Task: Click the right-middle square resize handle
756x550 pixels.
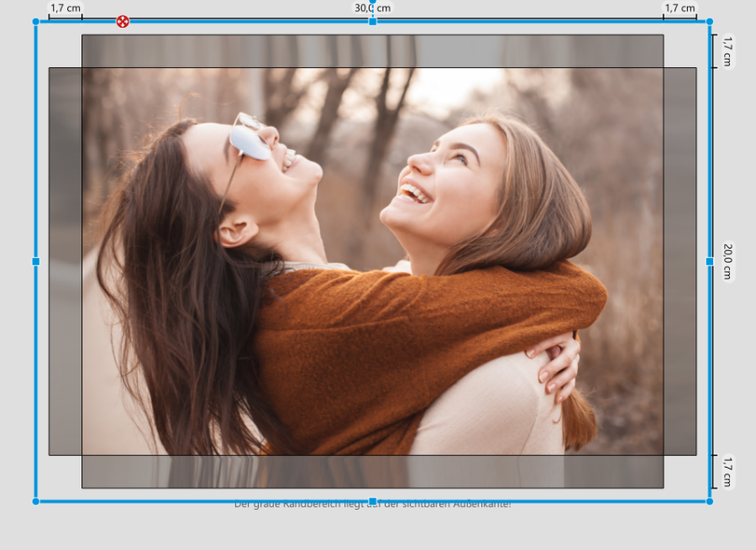Action: [710, 261]
